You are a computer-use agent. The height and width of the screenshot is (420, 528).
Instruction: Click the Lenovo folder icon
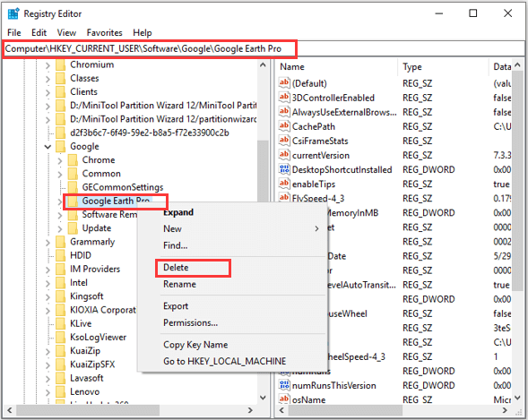coord(61,391)
